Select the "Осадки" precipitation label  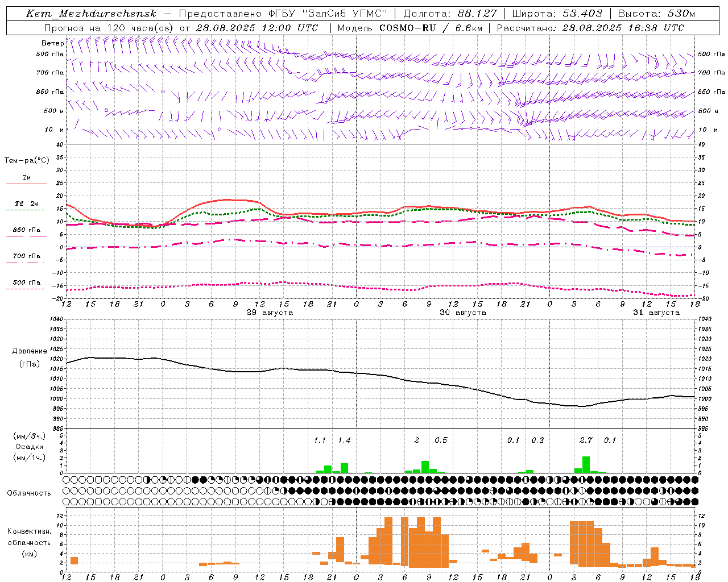(29, 447)
